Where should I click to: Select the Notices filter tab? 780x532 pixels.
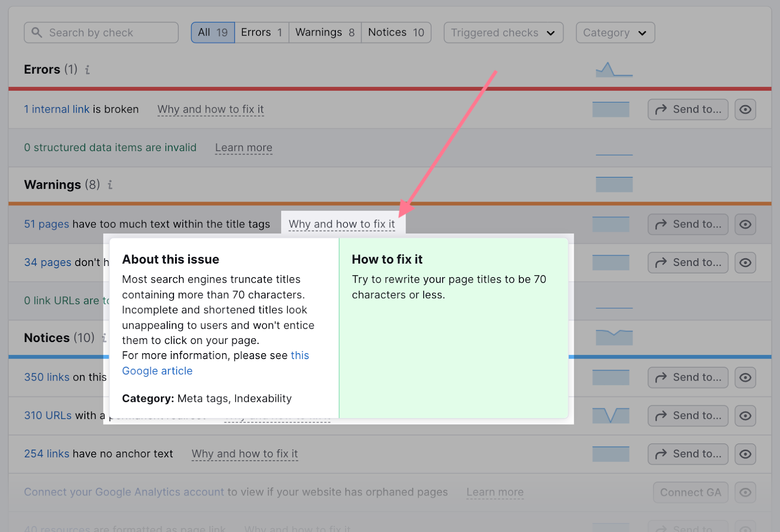coord(395,32)
